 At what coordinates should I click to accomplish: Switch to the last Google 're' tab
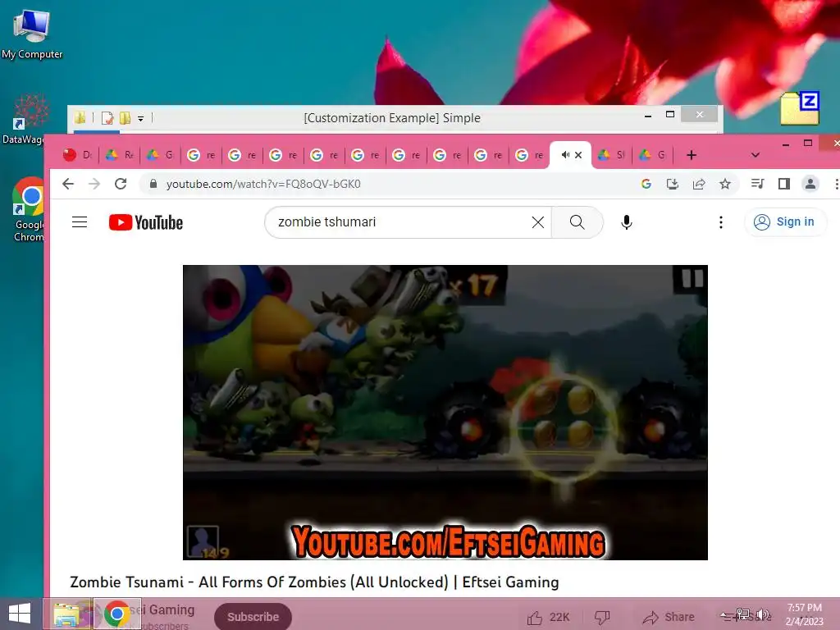pyautogui.click(x=529, y=155)
